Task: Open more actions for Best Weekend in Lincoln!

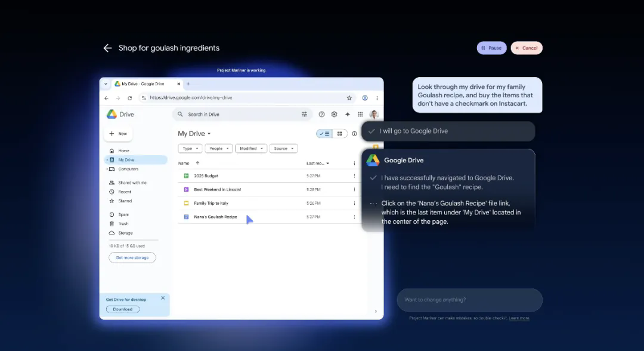Action: [354, 189]
